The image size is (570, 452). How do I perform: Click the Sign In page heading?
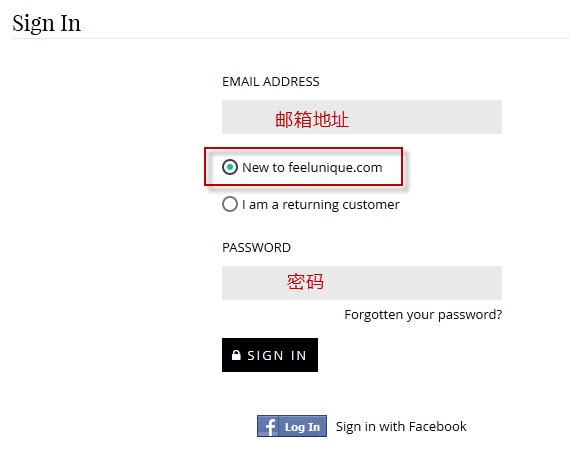47,24
